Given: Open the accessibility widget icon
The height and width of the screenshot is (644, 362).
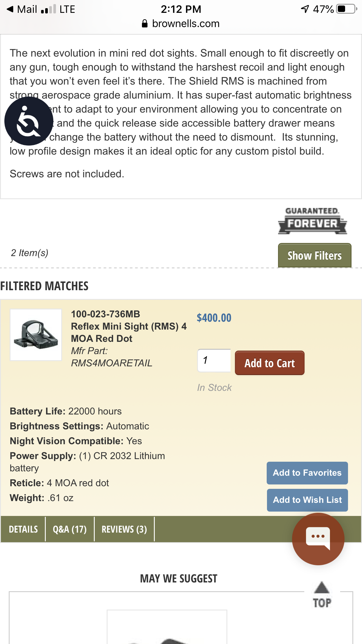Looking at the screenshot, I should (x=29, y=121).
